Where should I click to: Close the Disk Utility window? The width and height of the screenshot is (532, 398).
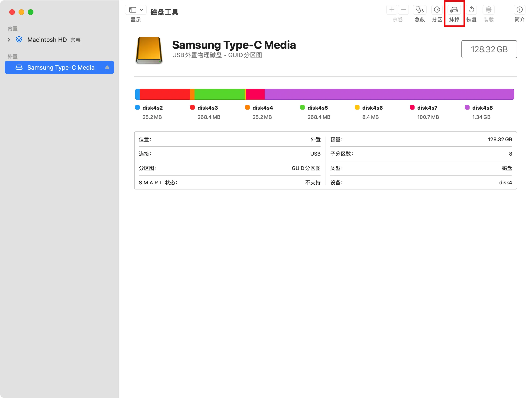click(12, 12)
